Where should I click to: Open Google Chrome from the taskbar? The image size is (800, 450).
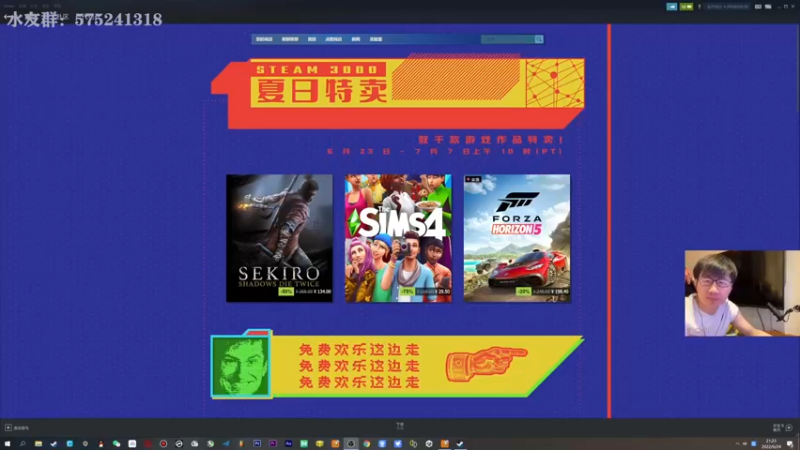click(366, 444)
